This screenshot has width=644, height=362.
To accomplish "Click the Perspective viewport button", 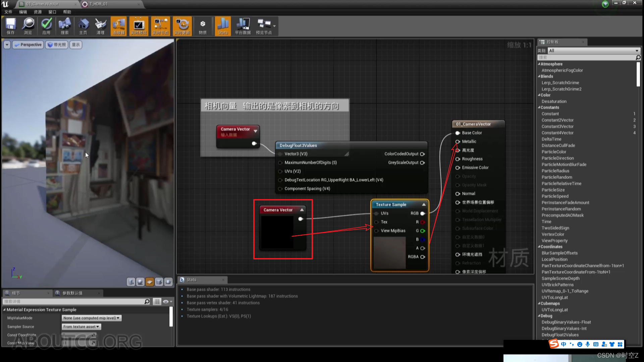I will click(28, 45).
